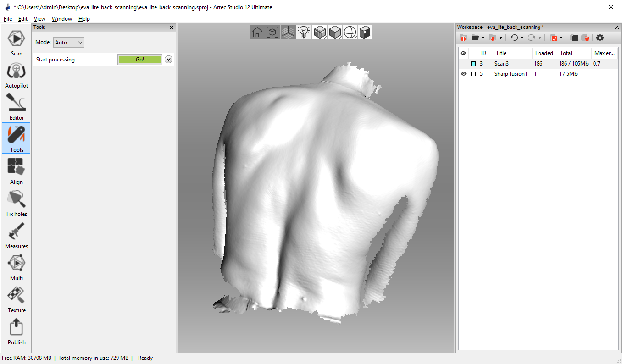The image size is (622, 364).
Task: Toggle the 3D grid display
Action: (x=288, y=32)
